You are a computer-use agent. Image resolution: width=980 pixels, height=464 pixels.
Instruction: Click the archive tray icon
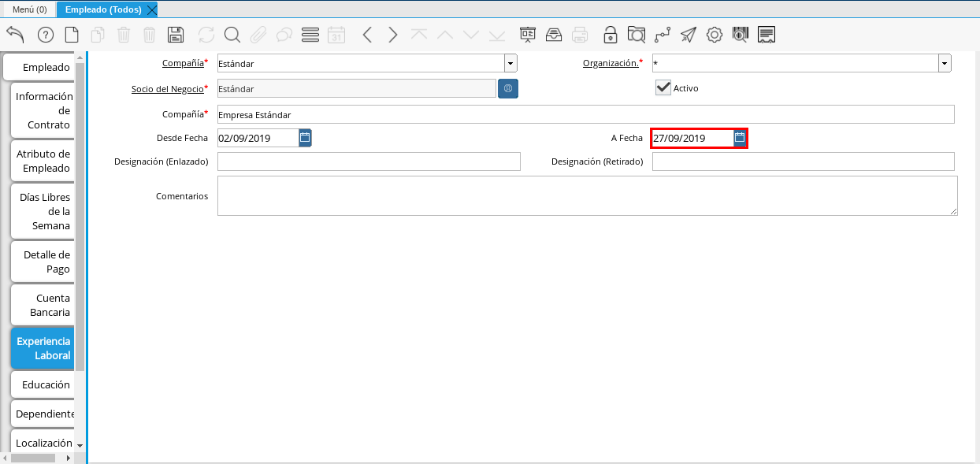click(x=554, y=35)
